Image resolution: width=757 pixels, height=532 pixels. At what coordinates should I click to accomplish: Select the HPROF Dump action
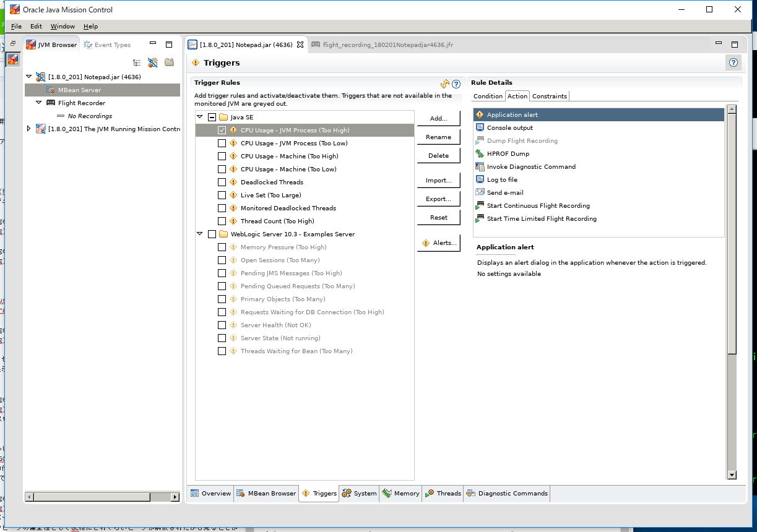pyautogui.click(x=508, y=153)
